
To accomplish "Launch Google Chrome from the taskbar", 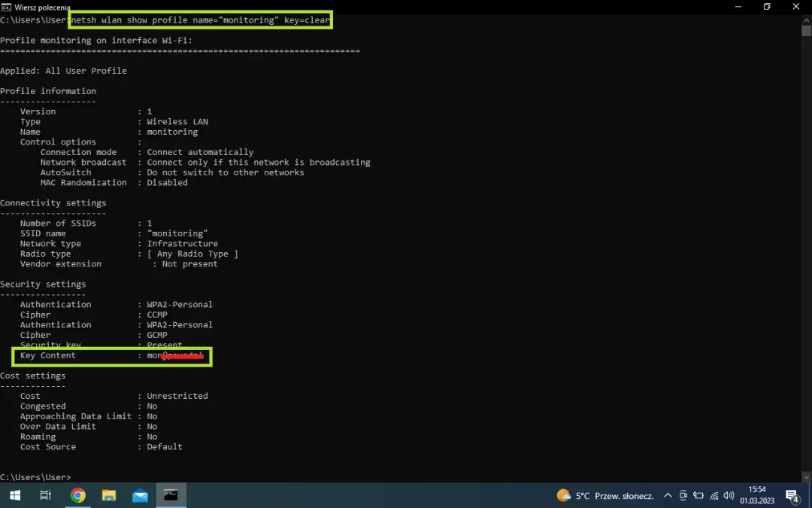I will click(x=77, y=495).
